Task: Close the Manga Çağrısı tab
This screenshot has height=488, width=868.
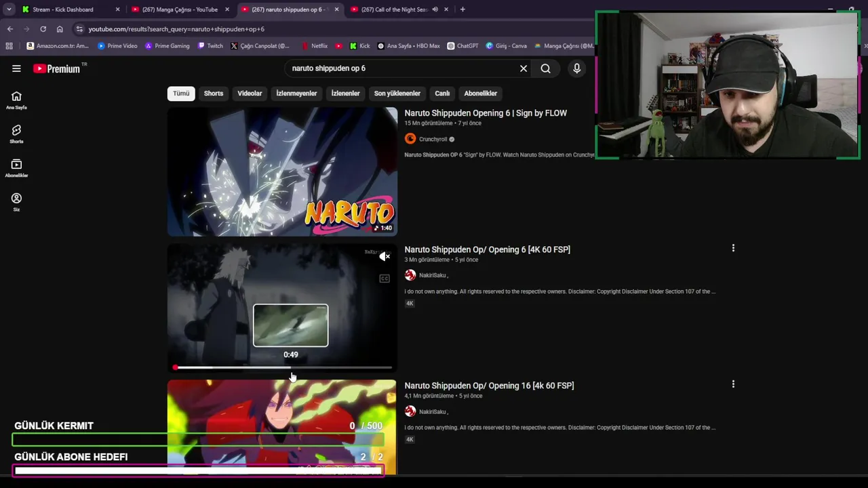Action: pos(227,9)
